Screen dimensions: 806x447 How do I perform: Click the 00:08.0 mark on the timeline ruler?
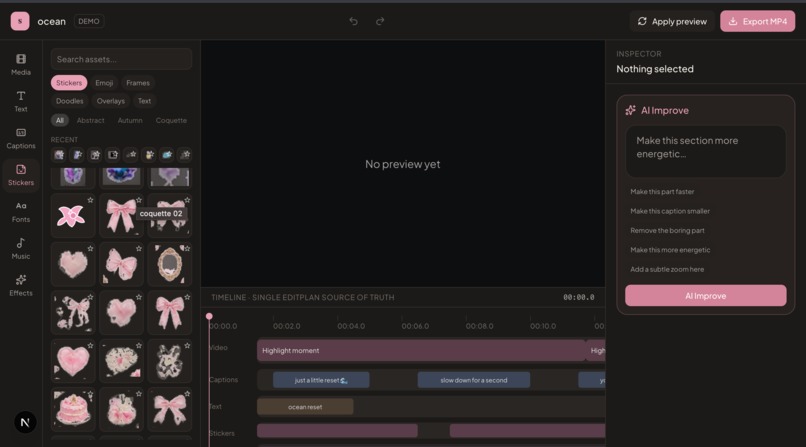pyautogui.click(x=479, y=326)
